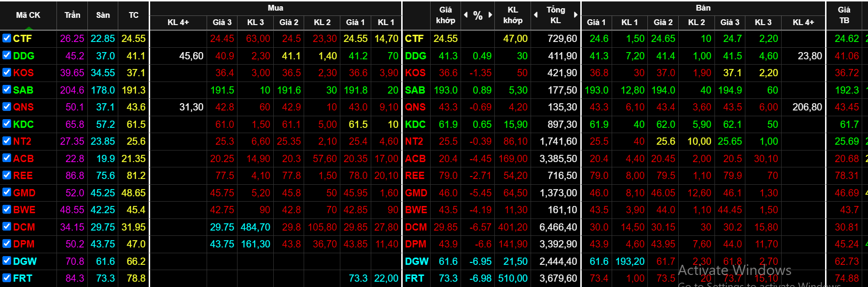Open DPM ticker in Mã CK column

(24, 244)
